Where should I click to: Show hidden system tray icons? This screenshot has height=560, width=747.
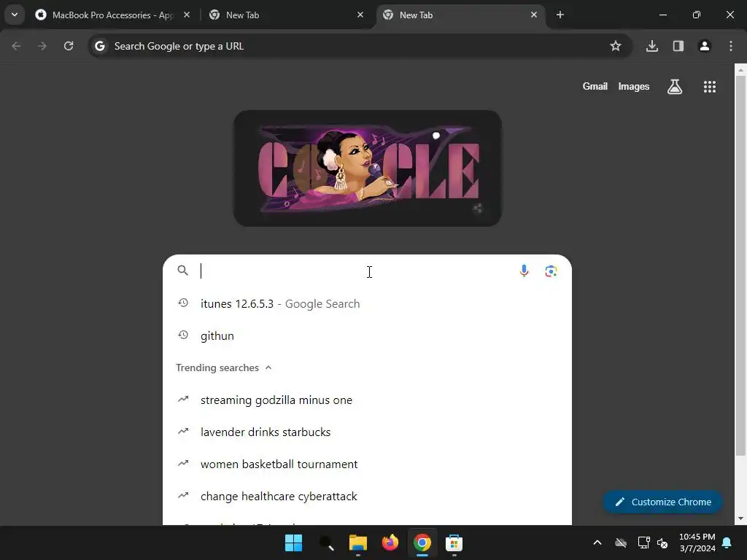597,542
